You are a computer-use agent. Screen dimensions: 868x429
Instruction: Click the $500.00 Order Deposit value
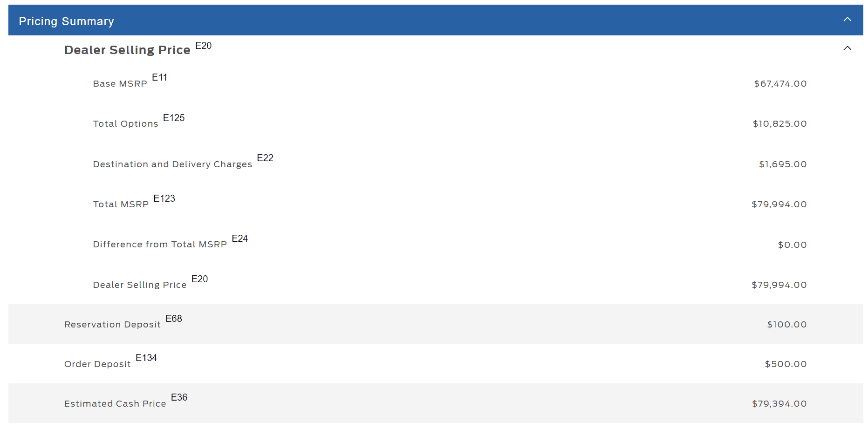[786, 364]
